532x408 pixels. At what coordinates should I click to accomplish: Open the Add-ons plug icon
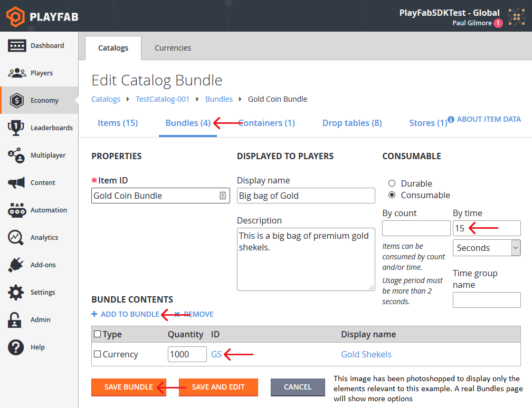point(16,265)
